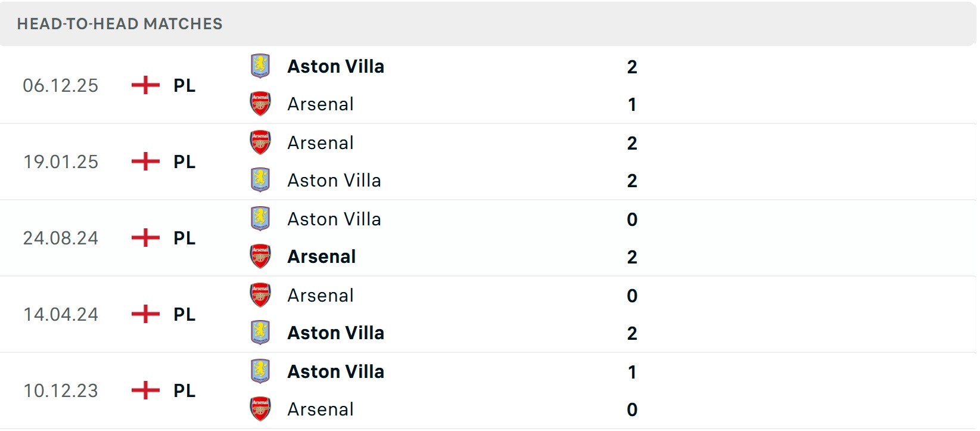Viewport: 980px width, 431px height.
Task: Click Aston Villa's score in 06.12.25 match
Action: point(632,67)
